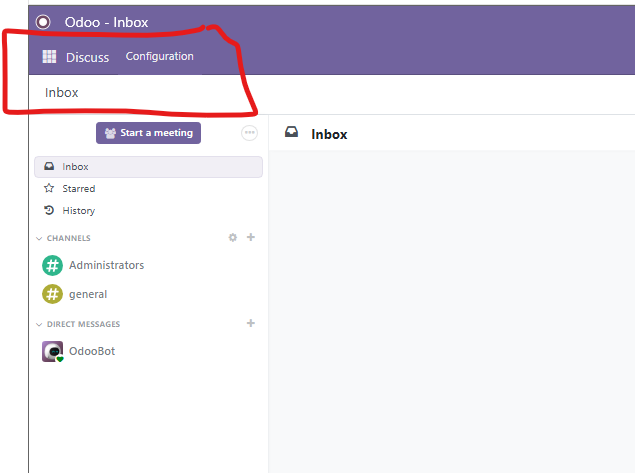Open channel settings gear icon
This screenshot has height=473, width=635.
[233, 238]
